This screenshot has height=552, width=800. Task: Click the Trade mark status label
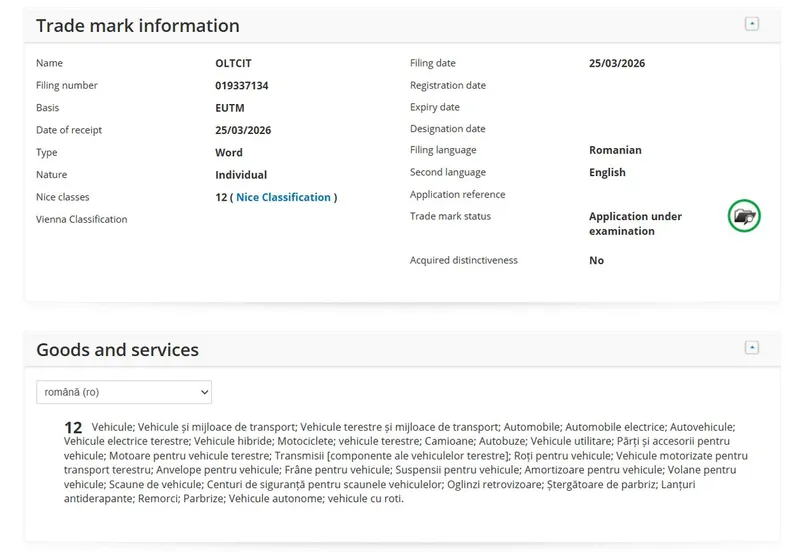coord(451,216)
